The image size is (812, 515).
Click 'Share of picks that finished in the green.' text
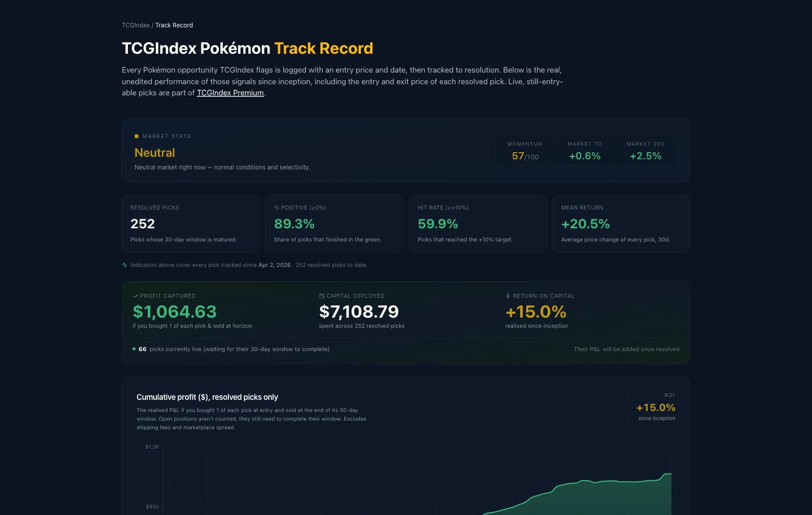click(x=327, y=239)
